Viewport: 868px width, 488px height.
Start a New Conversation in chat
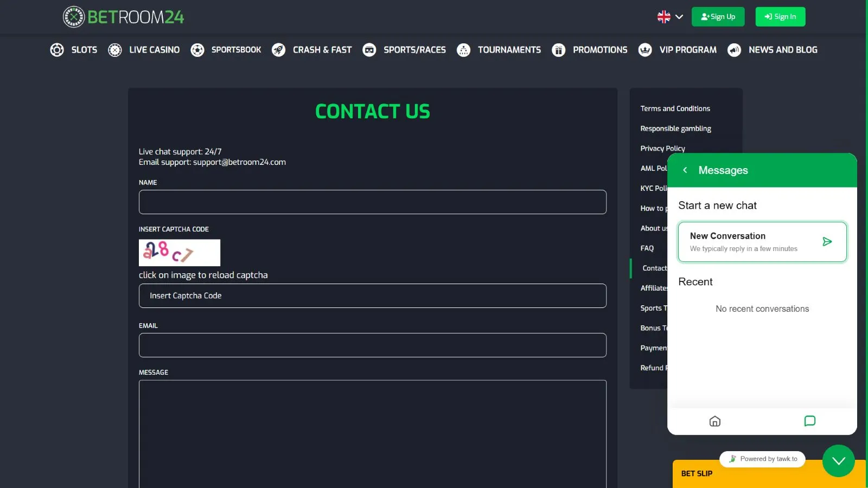(762, 242)
